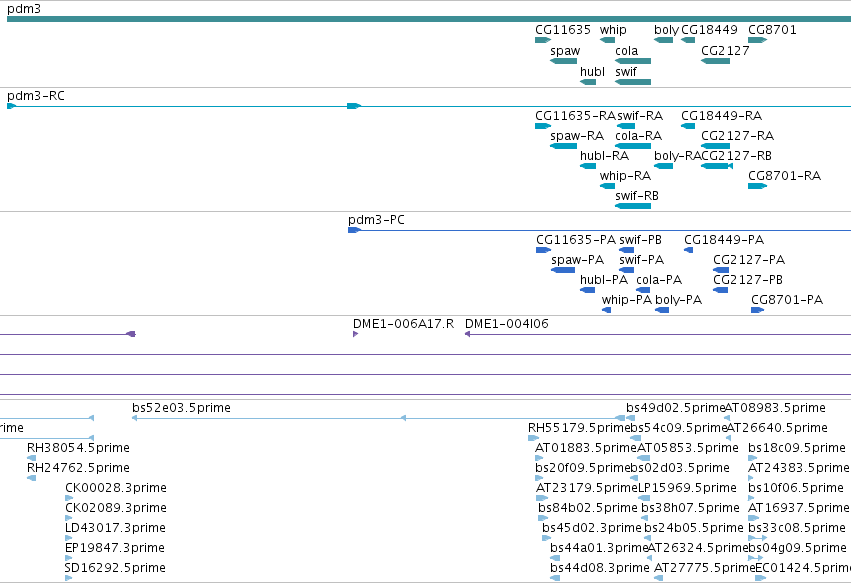Click the RH55179.5prime EST label
This screenshot has height=583, width=851.
(579, 428)
